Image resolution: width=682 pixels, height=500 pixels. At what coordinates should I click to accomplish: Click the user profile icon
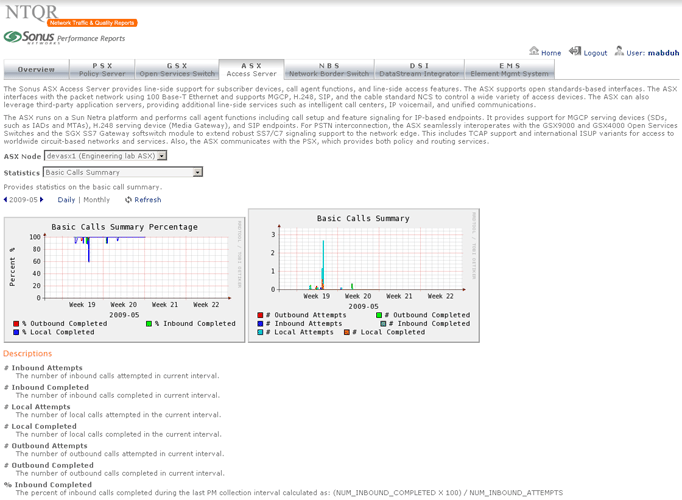point(620,52)
